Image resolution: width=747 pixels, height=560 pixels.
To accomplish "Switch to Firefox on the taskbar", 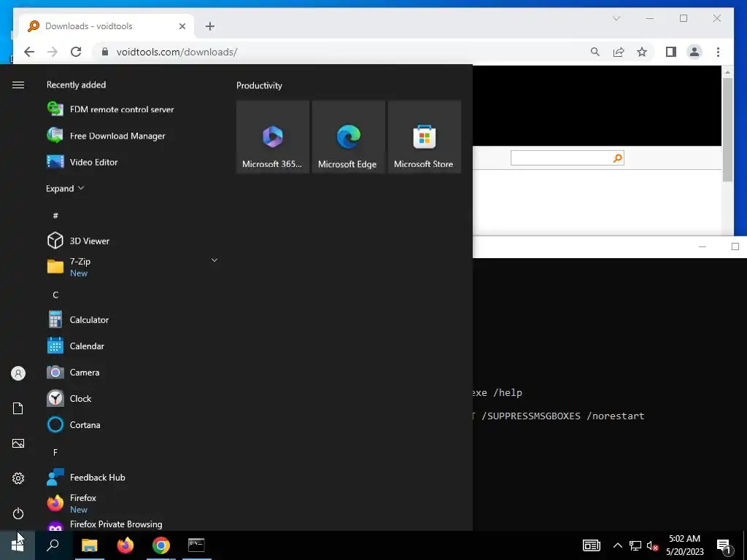I will [x=125, y=545].
